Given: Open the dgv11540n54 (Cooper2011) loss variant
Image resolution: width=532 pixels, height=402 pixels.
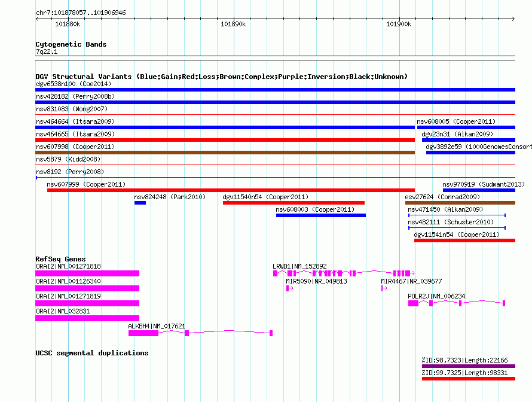Looking at the screenshot, I should coord(293,203).
